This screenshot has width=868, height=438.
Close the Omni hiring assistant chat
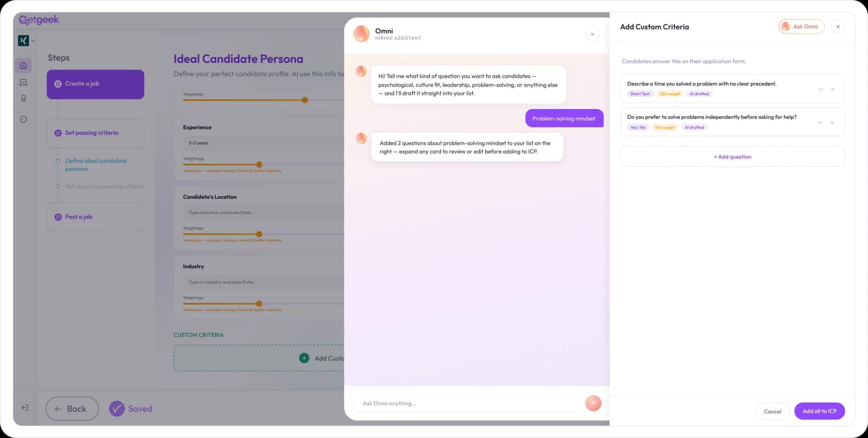click(592, 34)
